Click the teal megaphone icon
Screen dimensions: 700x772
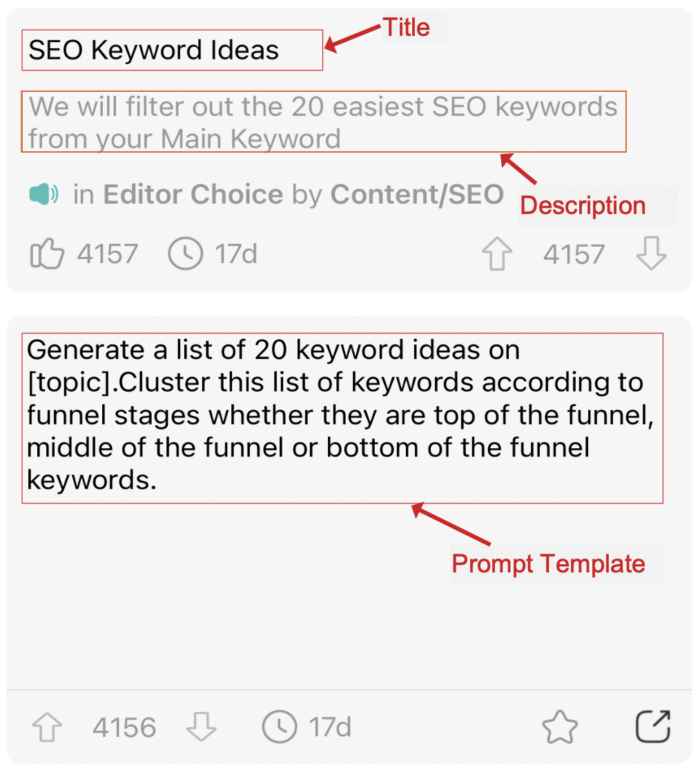(44, 195)
